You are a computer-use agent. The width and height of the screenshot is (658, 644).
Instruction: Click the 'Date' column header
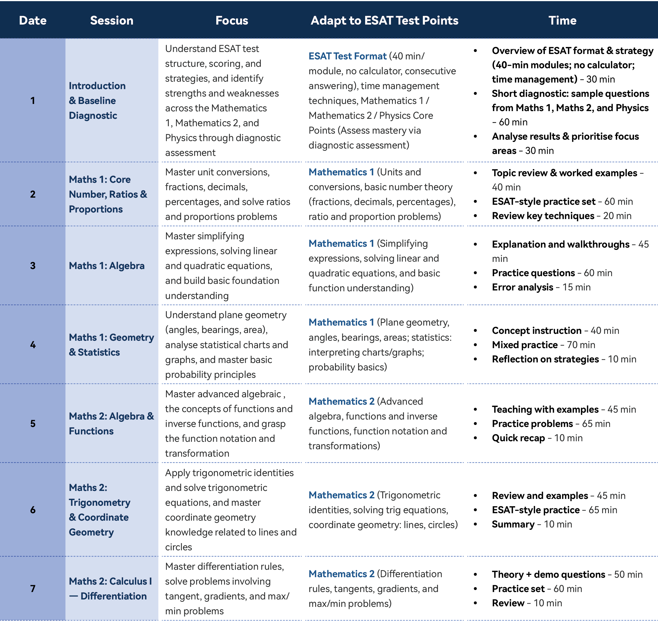(33, 20)
